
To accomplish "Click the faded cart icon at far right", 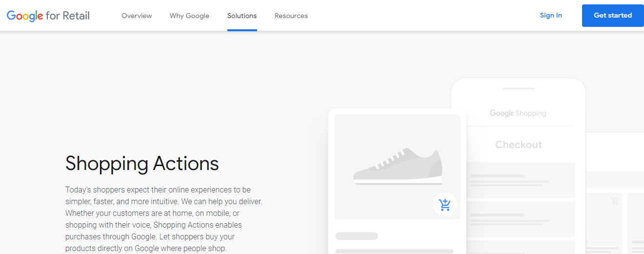I will tap(615, 201).
